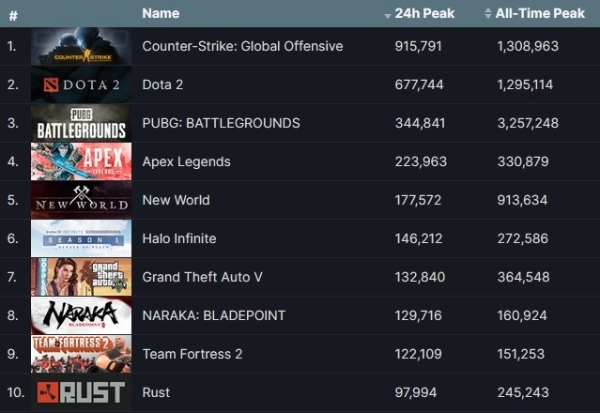Image resolution: width=600 pixels, height=413 pixels.
Task: Click the # rank column header
Action: (12, 15)
